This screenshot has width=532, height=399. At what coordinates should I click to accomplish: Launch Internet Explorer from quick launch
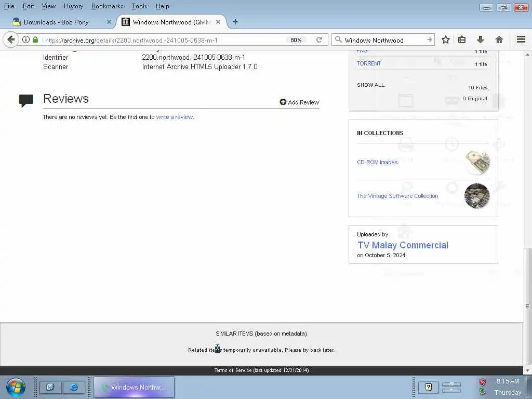(74, 387)
